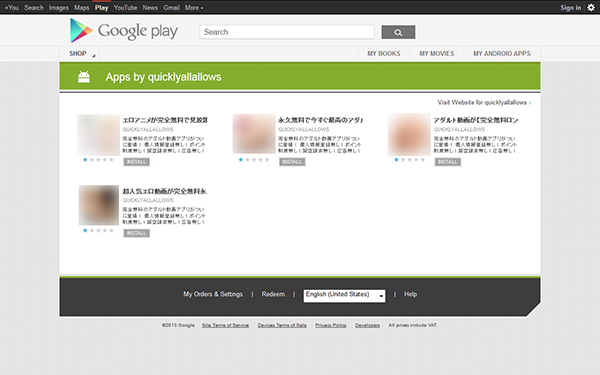Click Redeem in the footer
600x375 pixels.
[273, 294]
